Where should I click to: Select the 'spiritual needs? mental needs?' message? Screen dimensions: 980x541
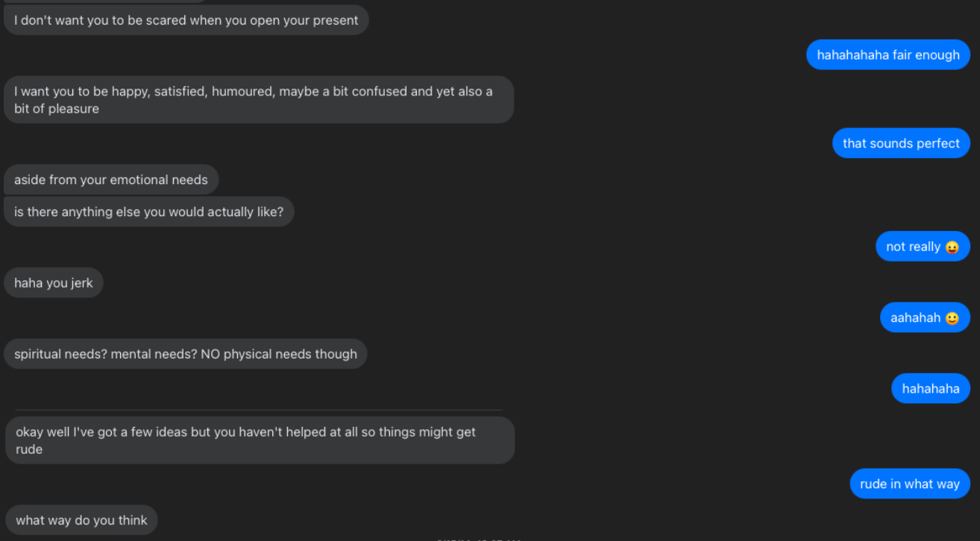(186, 354)
